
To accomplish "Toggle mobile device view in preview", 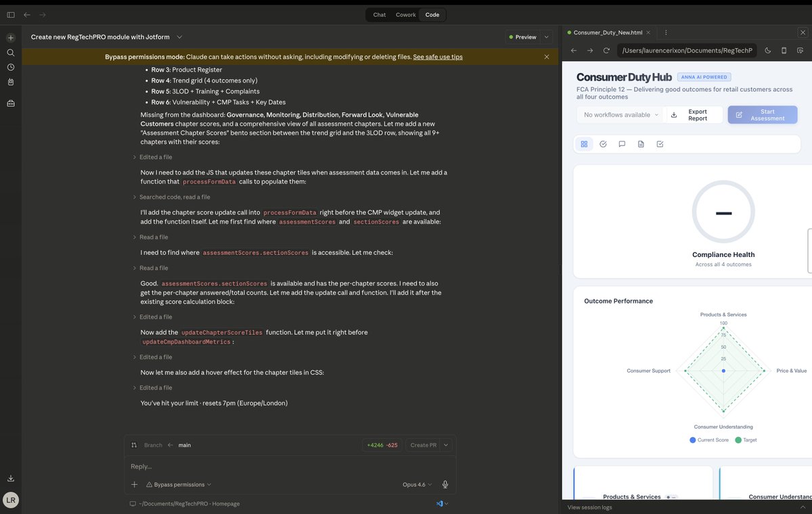I will pyautogui.click(x=784, y=50).
